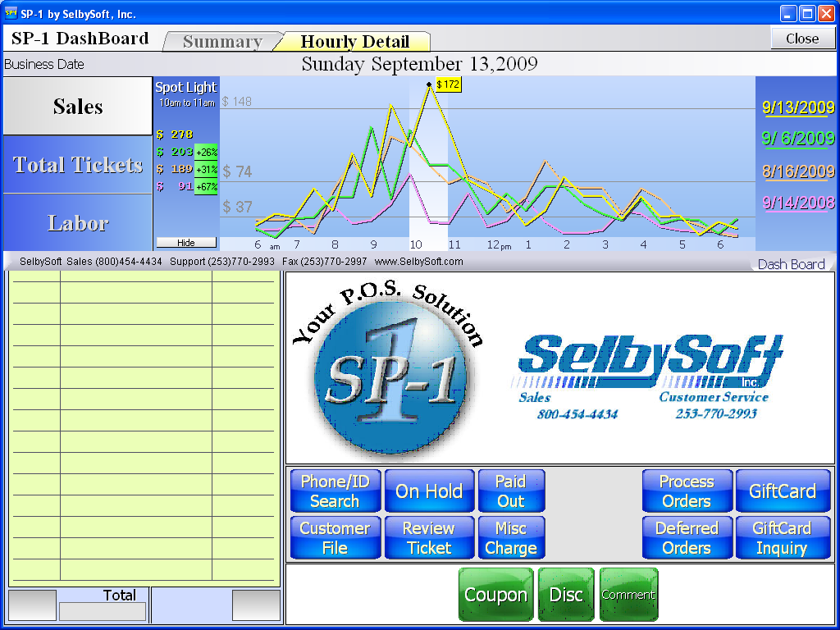The height and width of the screenshot is (630, 840).
Task: Click the $ 37 axis label
Action: coord(237,207)
